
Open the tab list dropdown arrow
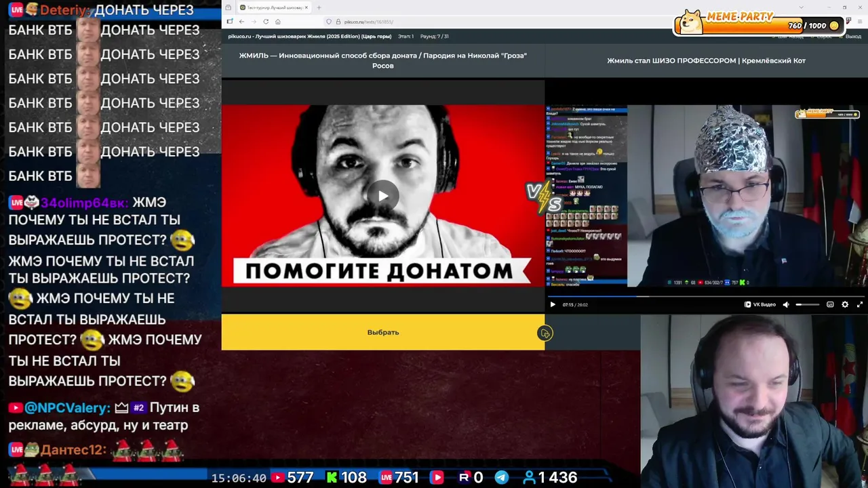coord(802,7)
